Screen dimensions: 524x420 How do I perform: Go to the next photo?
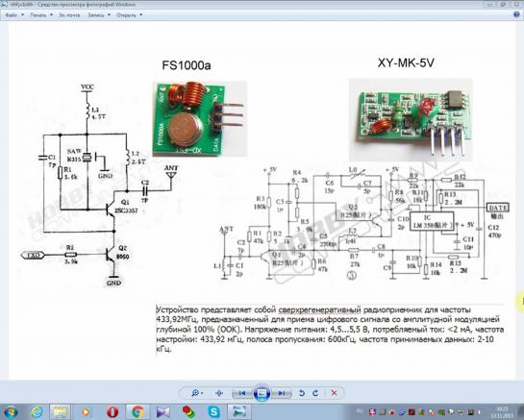point(281,393)
